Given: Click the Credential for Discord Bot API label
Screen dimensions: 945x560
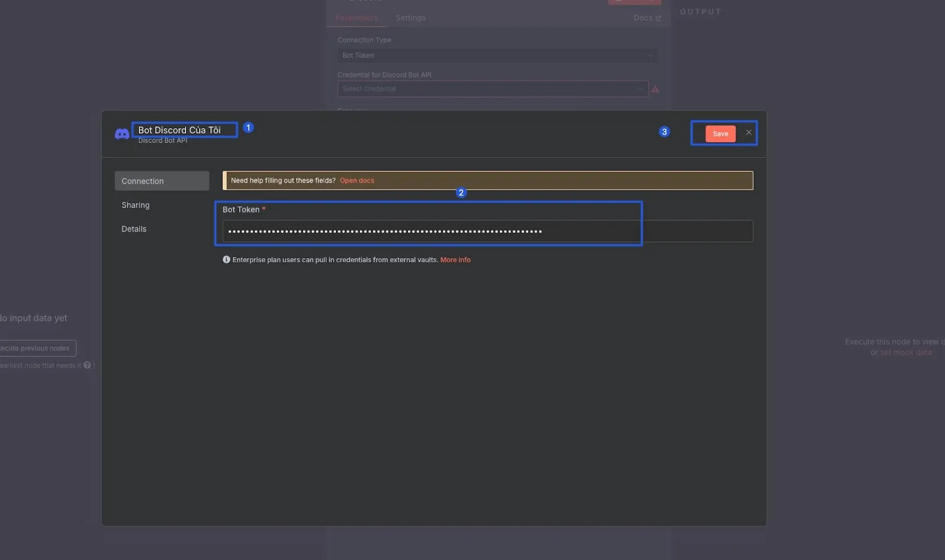Looking at the screenshot, I should click(x=384, y=75).
